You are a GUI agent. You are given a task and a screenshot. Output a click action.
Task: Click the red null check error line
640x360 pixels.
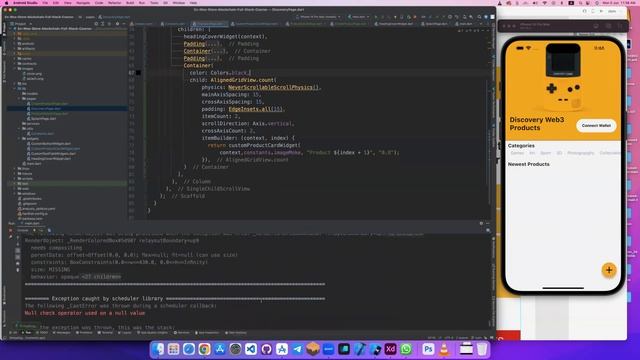(85, 313)
